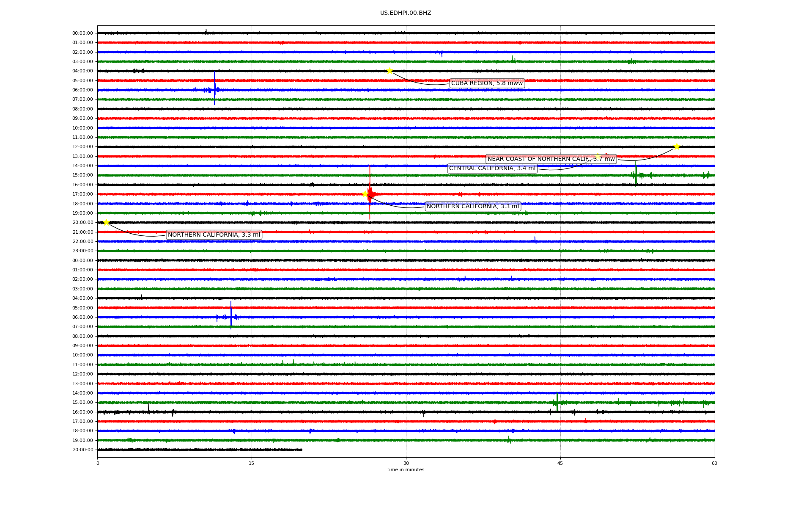The image size is (812, 508).
Task: Click the plot title US.EDHPI.00.BHZ
Action: [406, 13]
